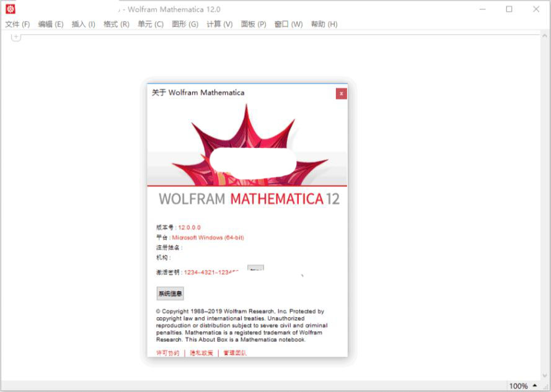The image size is (551, 392).
Task: Open the 面板 (P) menu
Action: click(253, 24)
